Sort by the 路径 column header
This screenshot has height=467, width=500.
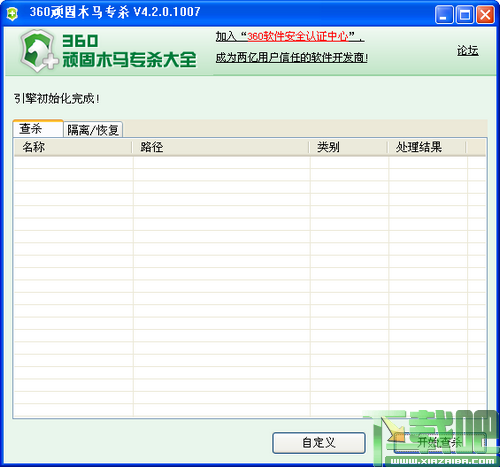point(220,147)
